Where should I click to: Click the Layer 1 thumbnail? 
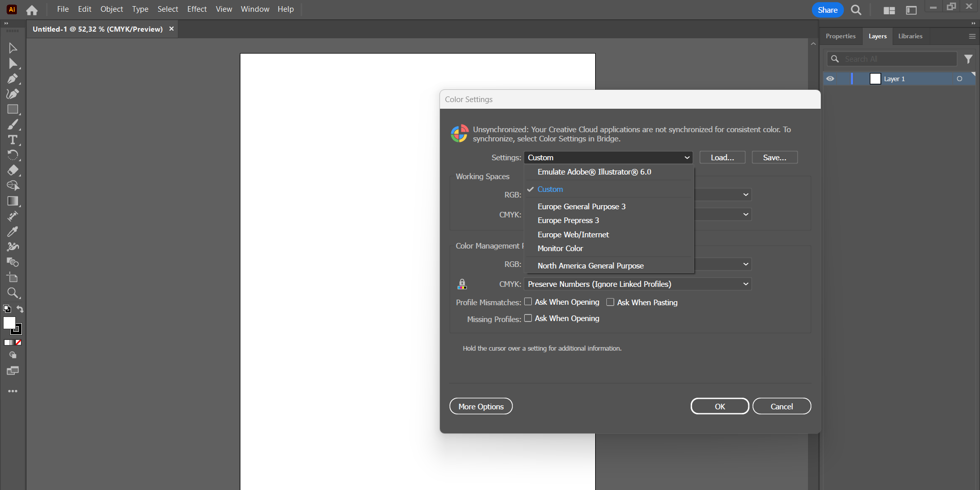coord(875,79)
